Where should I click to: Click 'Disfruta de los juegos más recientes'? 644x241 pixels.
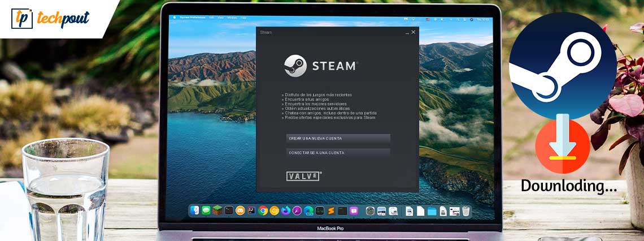point(317,95)
